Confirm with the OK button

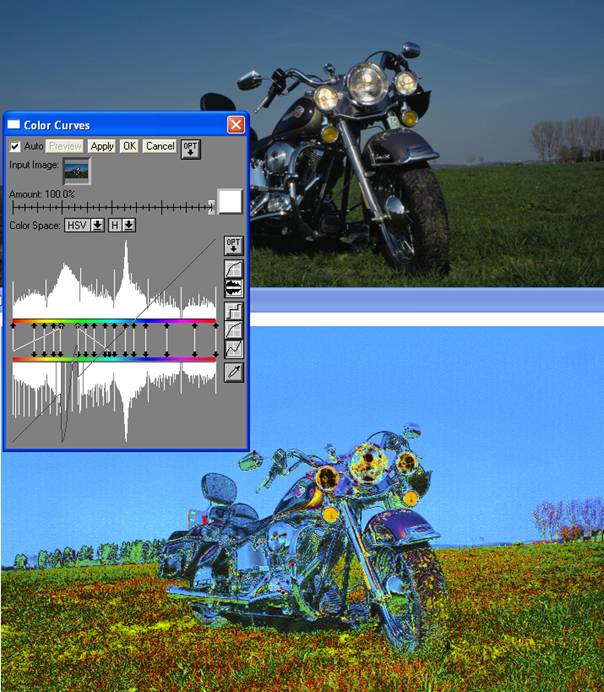(129, 146)
